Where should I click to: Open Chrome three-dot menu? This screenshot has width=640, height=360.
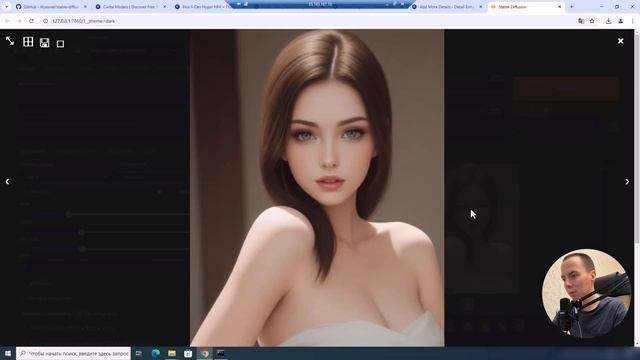[x=632, y=21]
